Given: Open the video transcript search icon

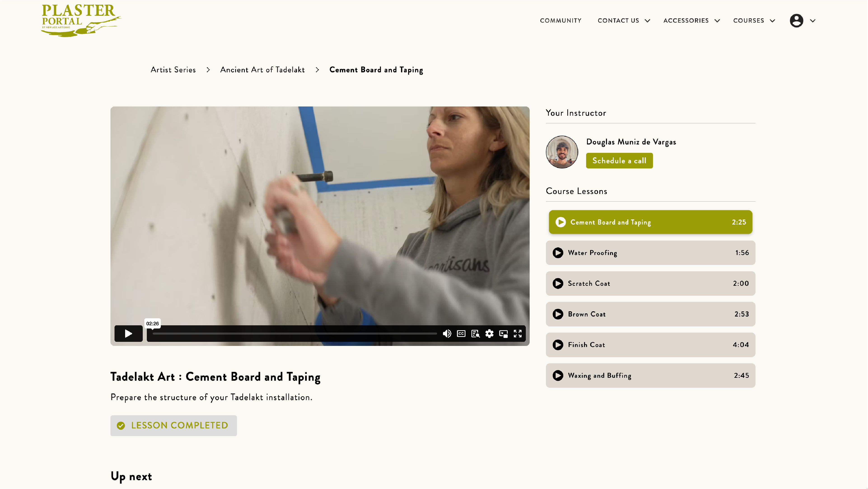Looking at the screenshot, I should 475,333.
